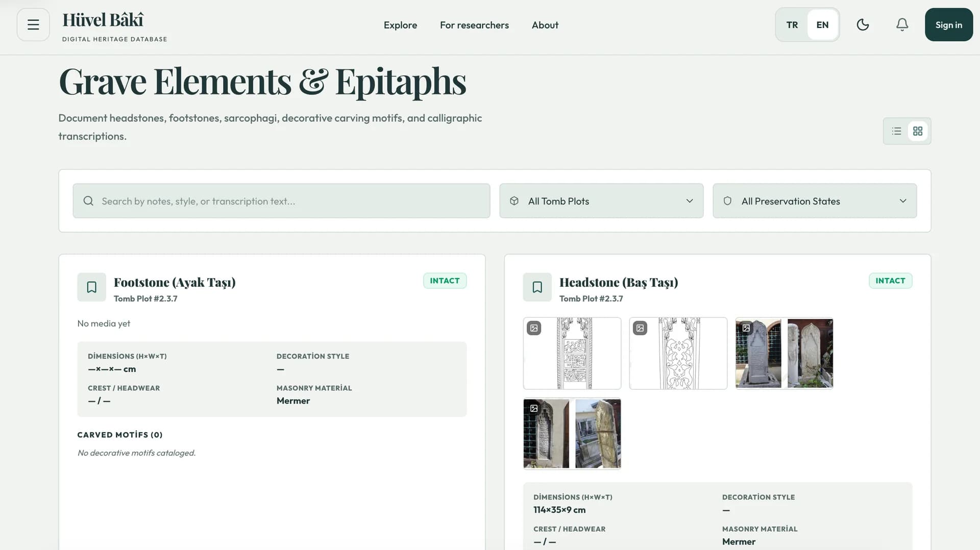The height and width of the screenshot is (550, 980).
Task: Open the calligraphic epitaph drawing thumbnail
Action: pyautogui.click(x=572, y=353)
